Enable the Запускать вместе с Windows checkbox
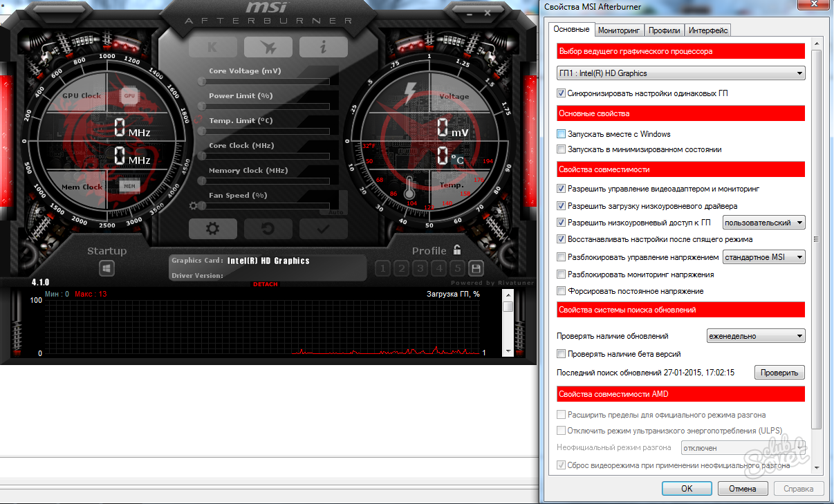This screenshot has height=504, width=834. [x=562, y=134]
